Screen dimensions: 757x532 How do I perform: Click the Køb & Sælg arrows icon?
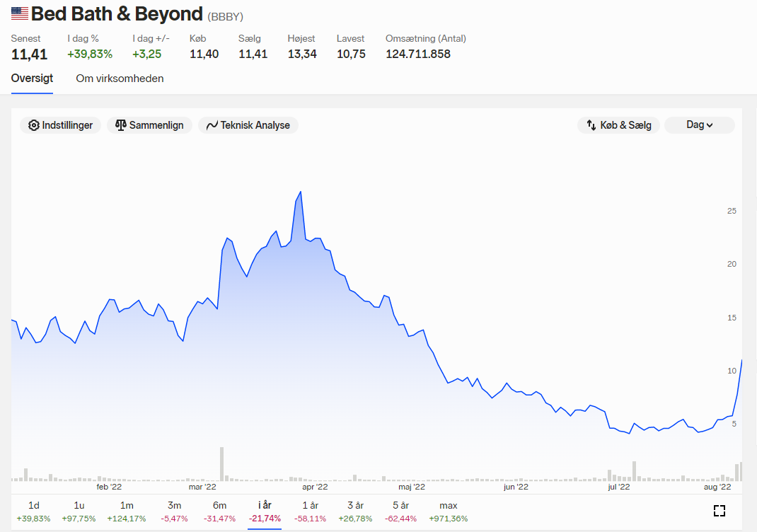tap(591, 125)
